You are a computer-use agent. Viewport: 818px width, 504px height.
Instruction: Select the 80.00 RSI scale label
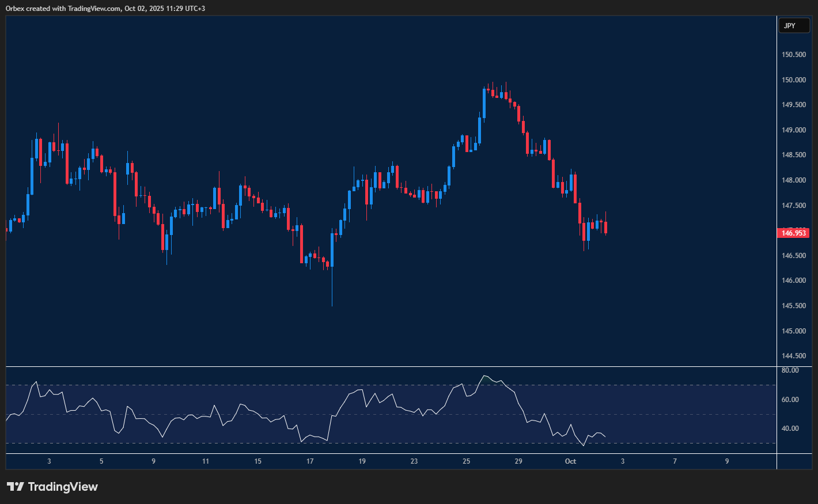pyautogui.click(x=790, y=370)
